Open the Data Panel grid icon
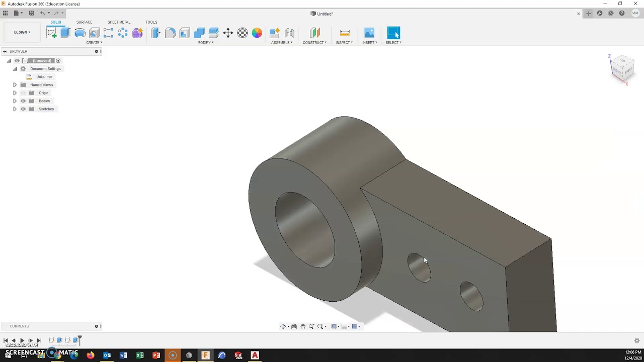This screenshot has height=362, width=644. pos(6,13)
